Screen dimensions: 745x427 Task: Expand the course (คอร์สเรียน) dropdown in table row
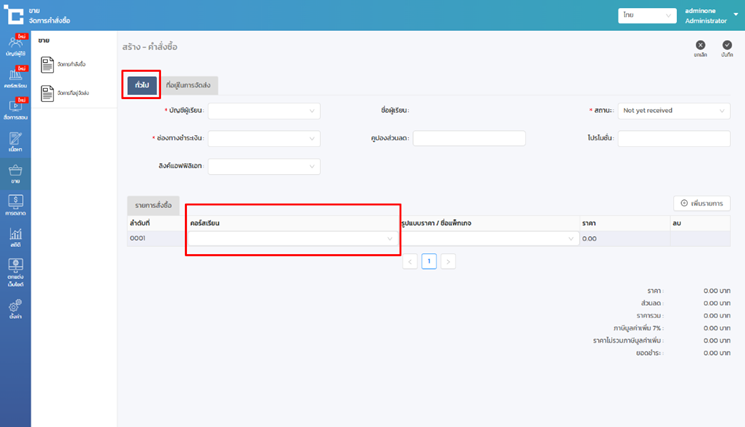pos(292,239)
